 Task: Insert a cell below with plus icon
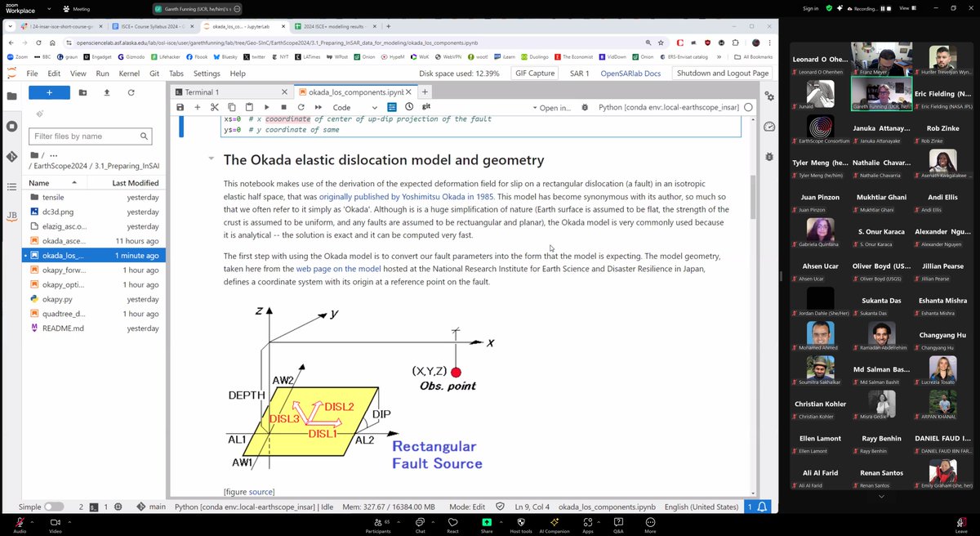[x=197, y=107]
